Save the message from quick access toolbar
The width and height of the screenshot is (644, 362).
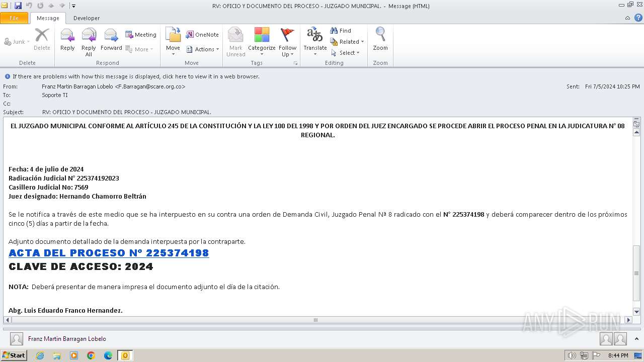click(x=18, y=6)
